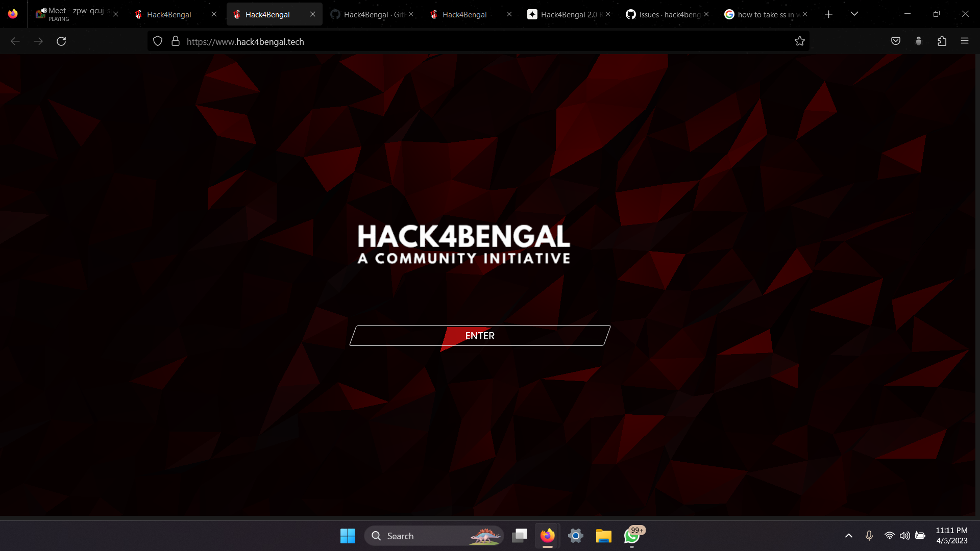Open the Hack4Bengal 2.0 tab
The image size is (980, 551).
(x=569, y=14)
